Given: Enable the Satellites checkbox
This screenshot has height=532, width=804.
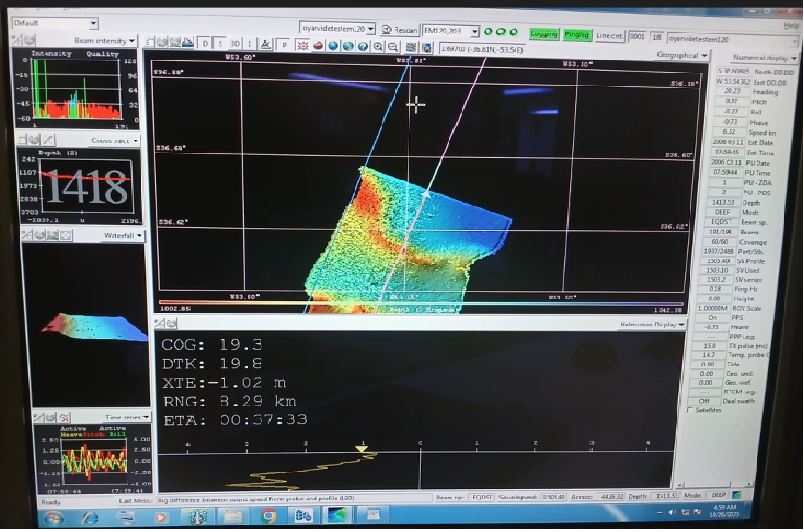Looking at the screenshot, I should click(x=690, y=409).
